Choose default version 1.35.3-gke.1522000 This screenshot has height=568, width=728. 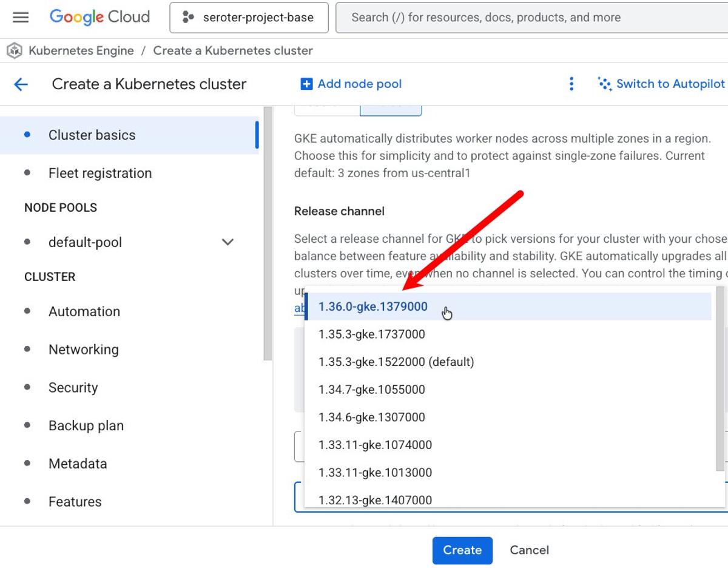tap(508, 362)
